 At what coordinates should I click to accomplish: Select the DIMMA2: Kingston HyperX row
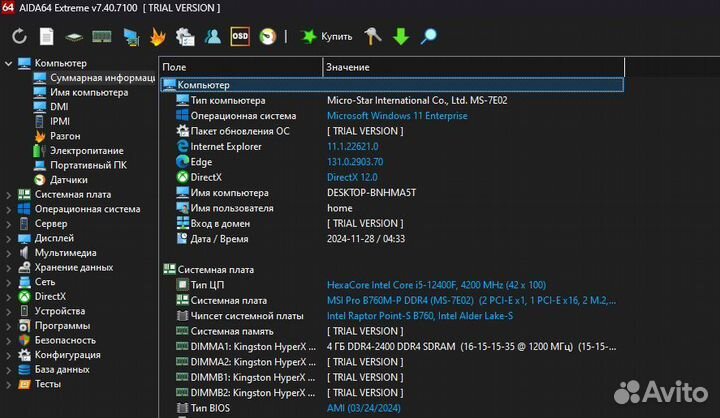pyautogui.click(x=392, y=362)
